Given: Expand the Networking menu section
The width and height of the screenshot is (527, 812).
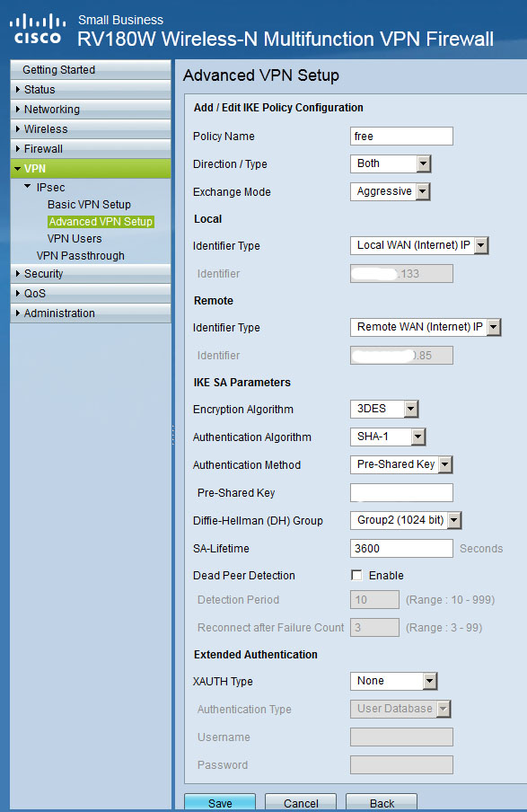Looking at the screenshot, I should coord(90,110).
